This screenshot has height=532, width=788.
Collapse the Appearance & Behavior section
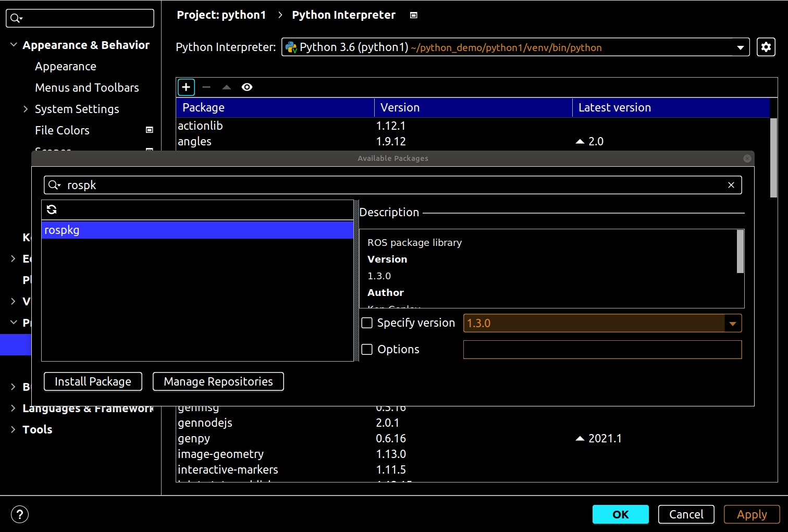point(14,45)
